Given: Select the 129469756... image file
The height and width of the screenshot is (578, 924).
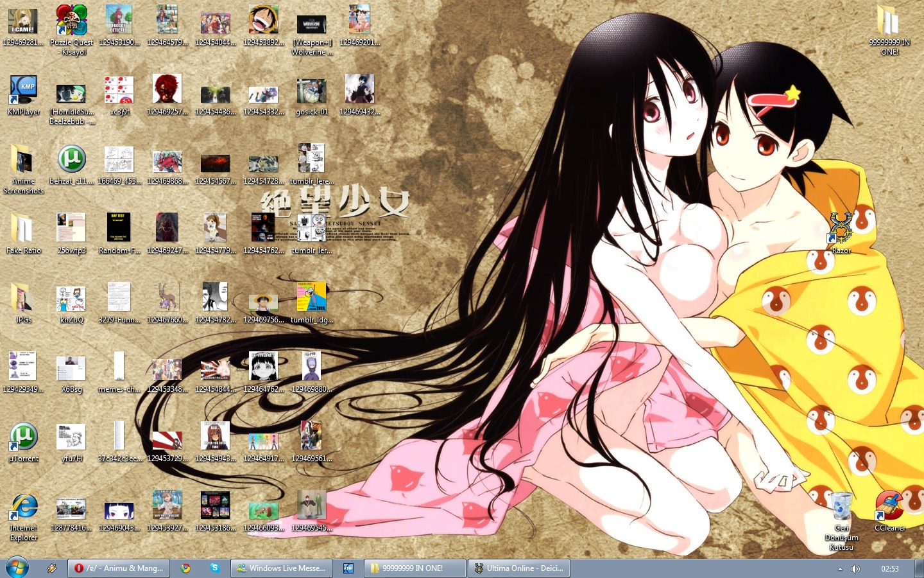Looking at the screenshot, I should 264,302.
